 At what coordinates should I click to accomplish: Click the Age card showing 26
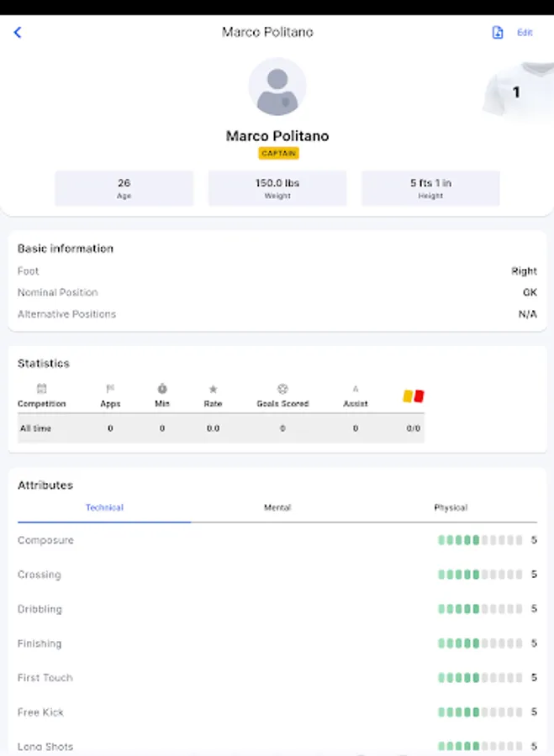click(x=124, y=187)
